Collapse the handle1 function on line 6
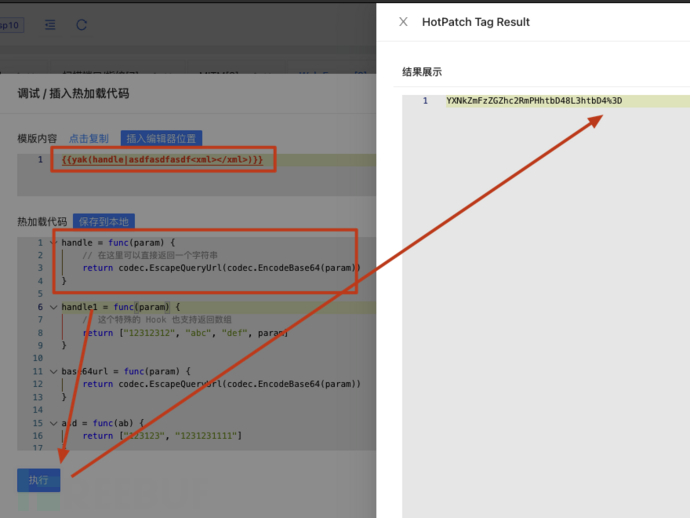This screenshot has width=690, height=518. (53, 307)
